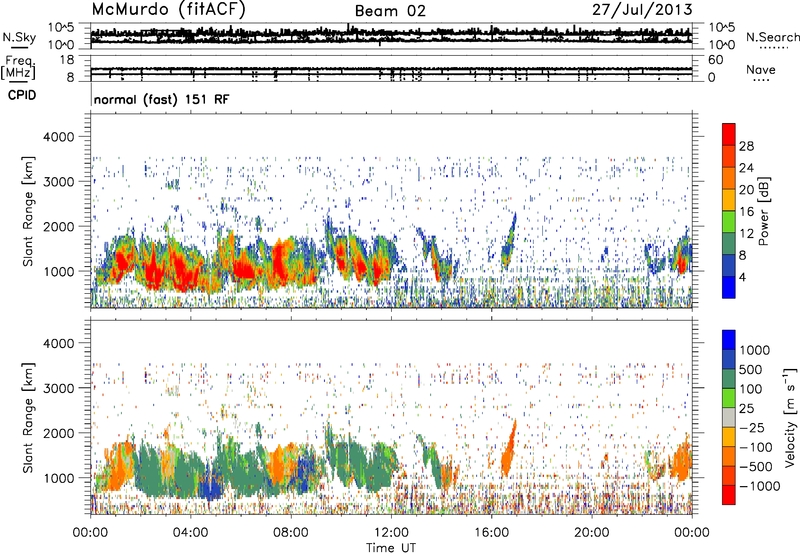Click the "28" Power colorbar label

tap(746, 146)
